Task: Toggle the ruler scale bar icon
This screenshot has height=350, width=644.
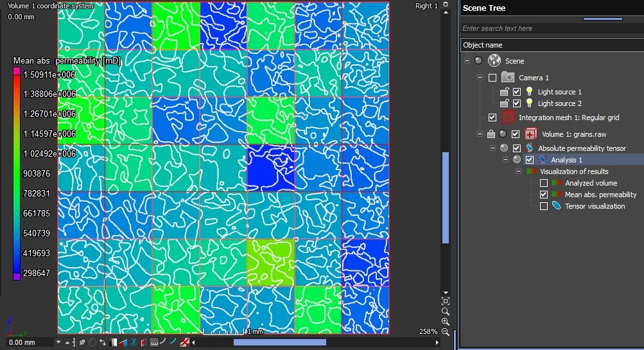Action: coord(154,342)
